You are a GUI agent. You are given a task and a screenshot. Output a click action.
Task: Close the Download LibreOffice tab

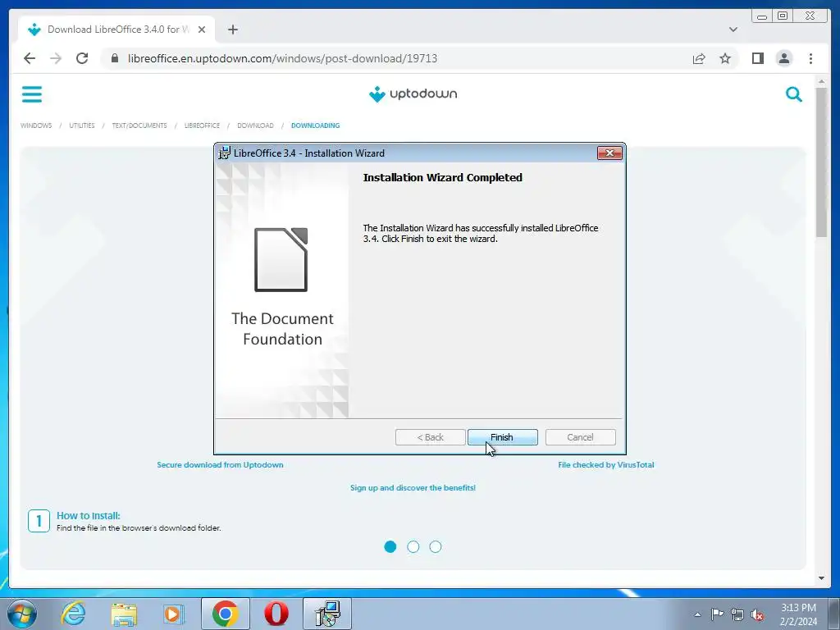202,30
